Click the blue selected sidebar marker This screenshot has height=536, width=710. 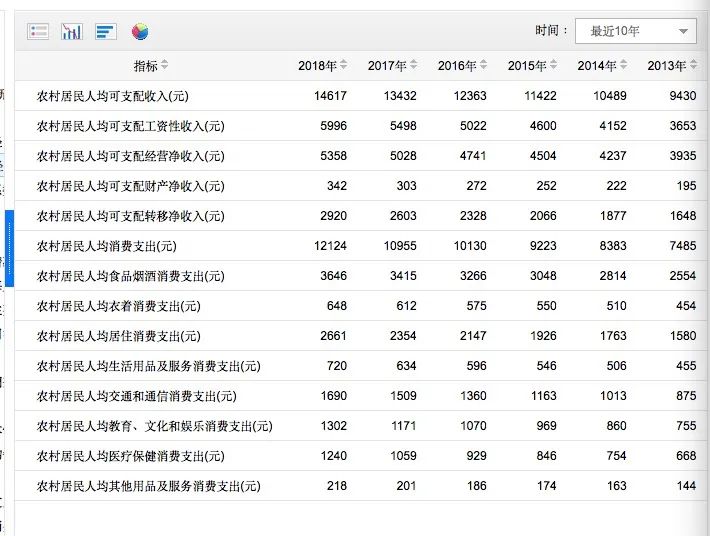10,248
